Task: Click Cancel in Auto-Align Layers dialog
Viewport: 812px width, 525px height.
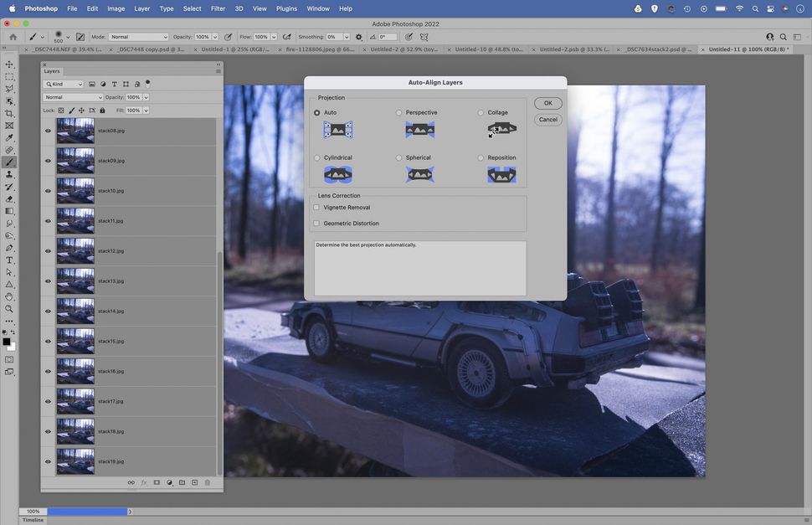Action: 548,120
